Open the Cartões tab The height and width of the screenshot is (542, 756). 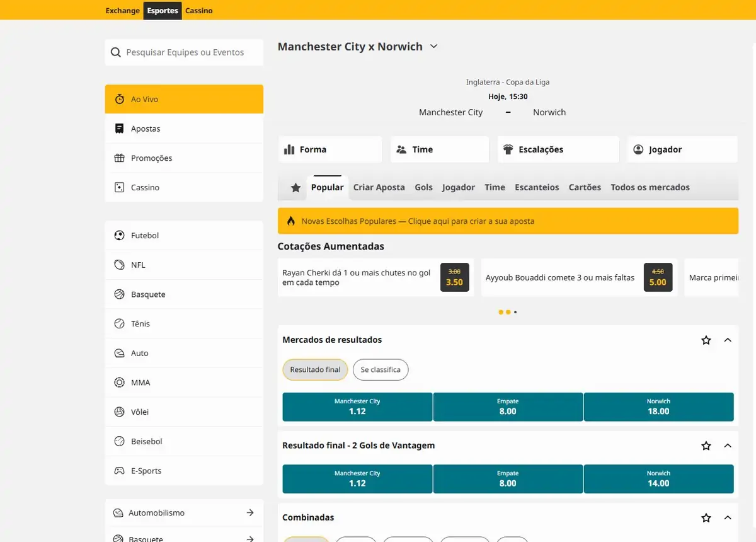(x=585, y=187)
